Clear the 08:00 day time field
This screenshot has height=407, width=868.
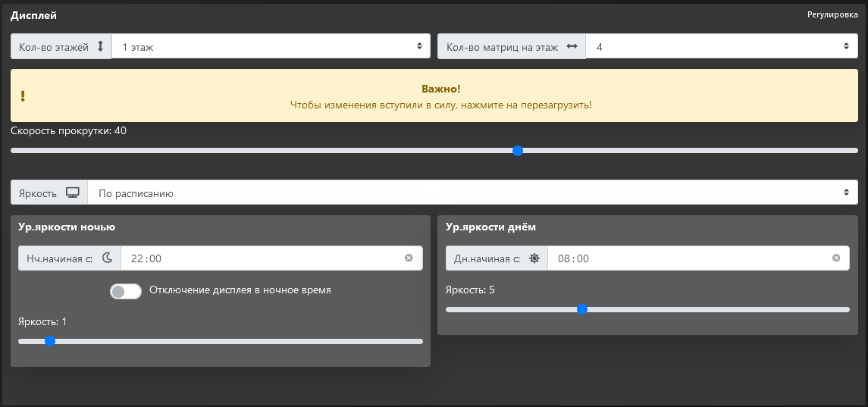(836, 258)
